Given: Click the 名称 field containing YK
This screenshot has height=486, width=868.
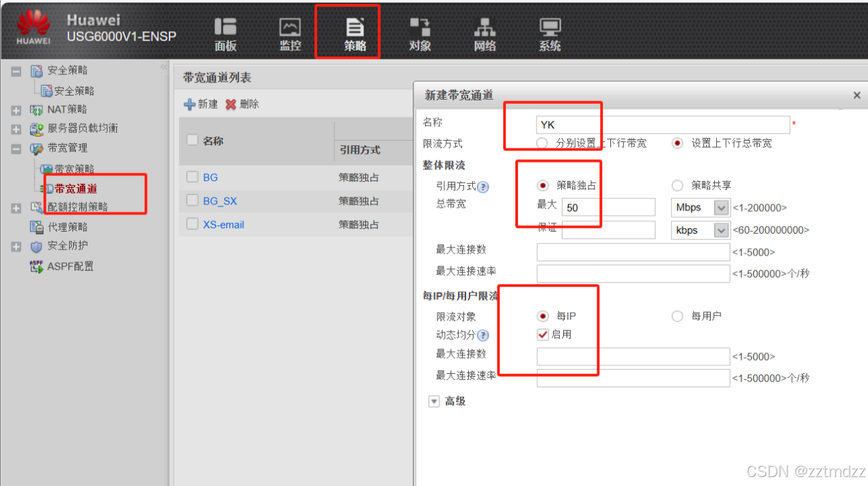Looking at the screenshot, I should click(663, 124).
